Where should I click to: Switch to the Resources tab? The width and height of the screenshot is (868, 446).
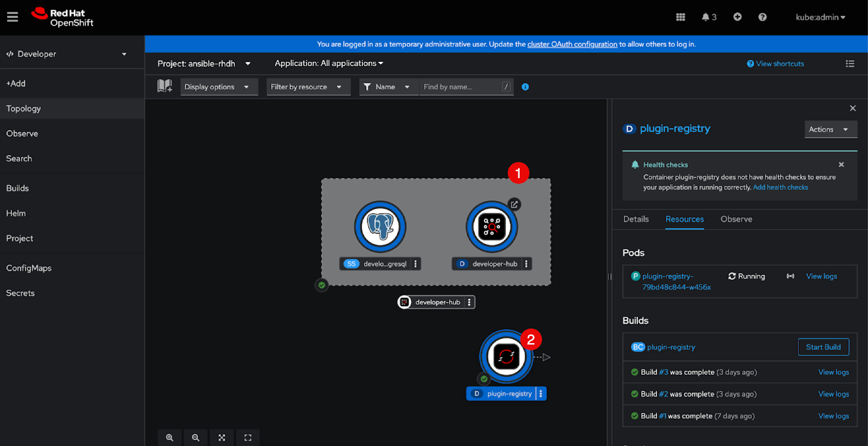[x=685, y=219]
